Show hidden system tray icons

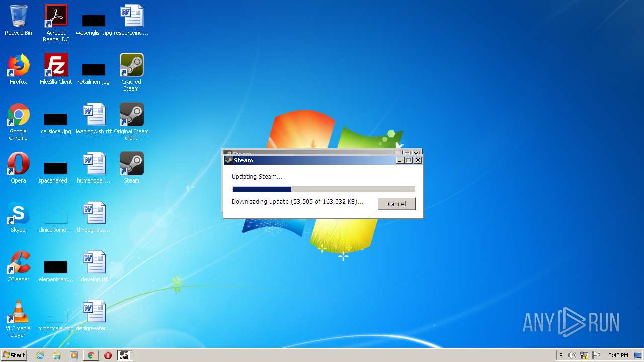[x=561, y=355]
